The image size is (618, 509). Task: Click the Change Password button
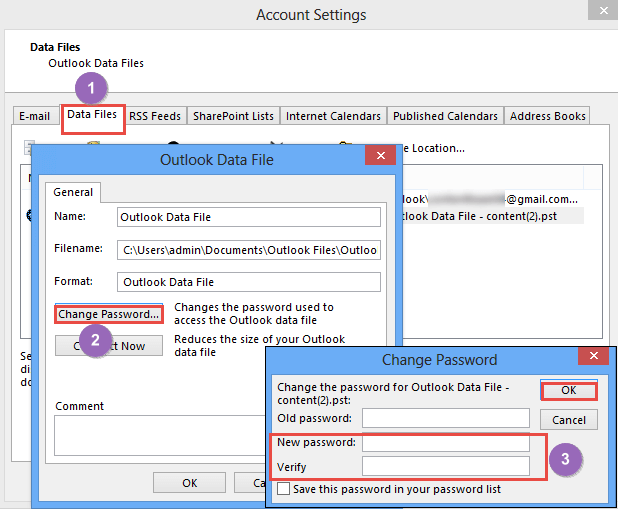pyautogui.click(x=109, y=314)
